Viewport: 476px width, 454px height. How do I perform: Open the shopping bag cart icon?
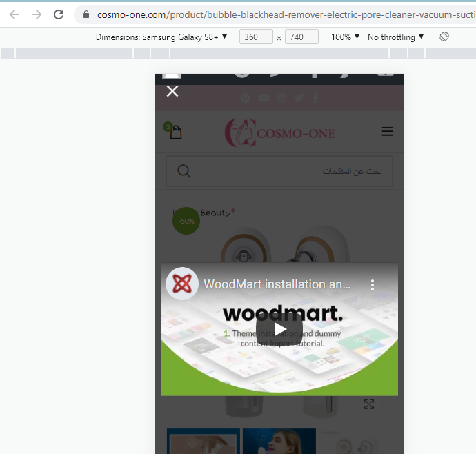(175, 132)
